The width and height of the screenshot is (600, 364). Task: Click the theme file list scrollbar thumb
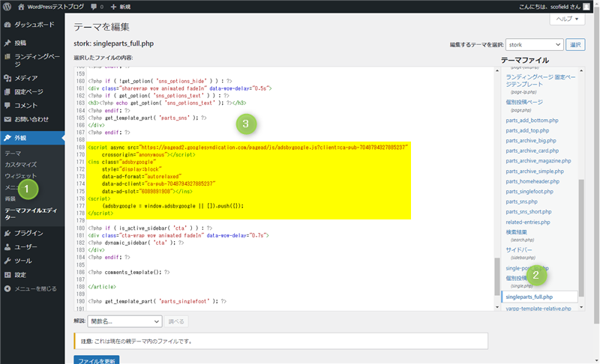pyautogui.click(x=581, y=237)
